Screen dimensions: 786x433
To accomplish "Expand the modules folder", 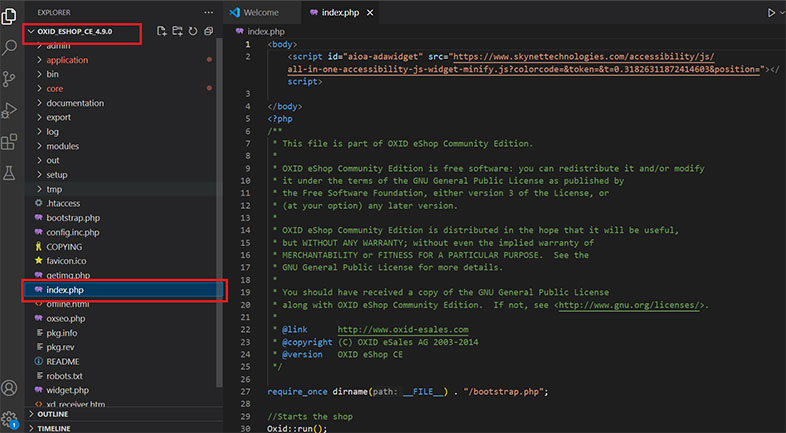I will click(62, 146).
